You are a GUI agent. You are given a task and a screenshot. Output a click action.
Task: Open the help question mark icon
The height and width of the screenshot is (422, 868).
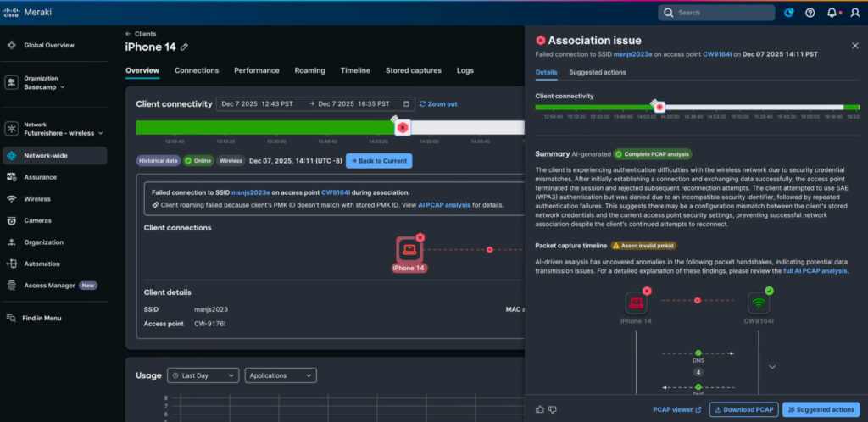pyautogui.click(x=810, y=13)
